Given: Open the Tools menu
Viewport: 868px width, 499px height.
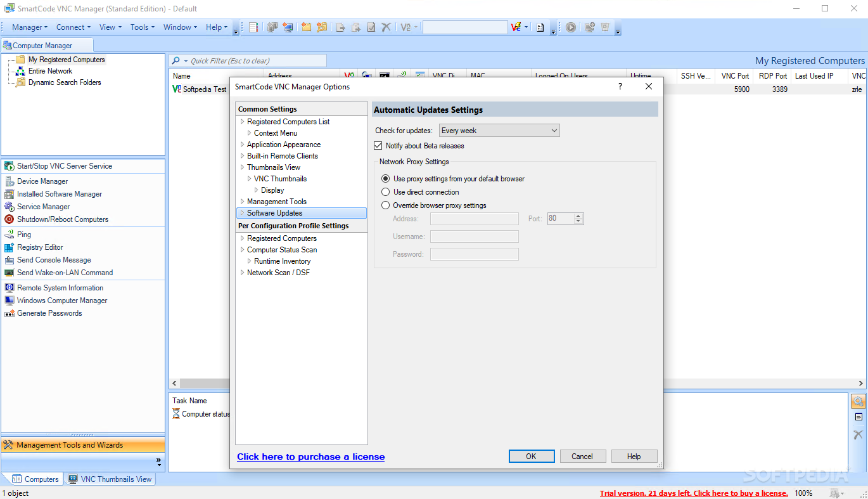Looking at the screenshot, I should click(x=143, y=27).
